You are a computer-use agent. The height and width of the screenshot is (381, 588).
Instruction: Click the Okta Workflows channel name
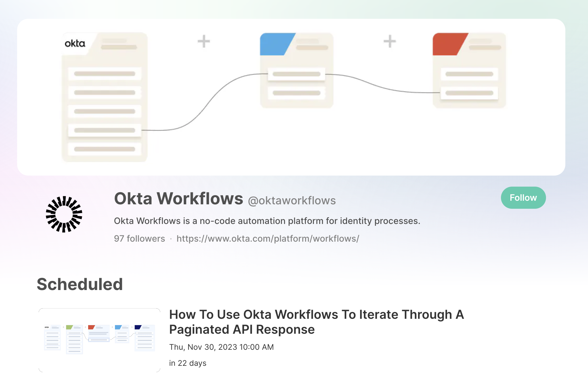point(179,199)
